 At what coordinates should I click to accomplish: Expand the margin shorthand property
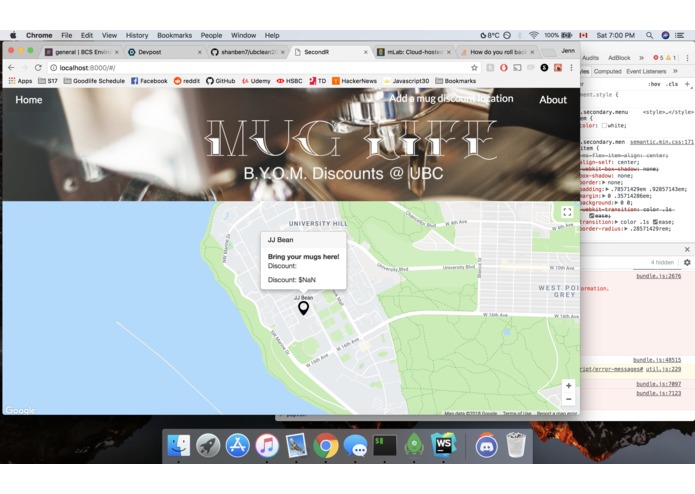(x=605, y=196)
